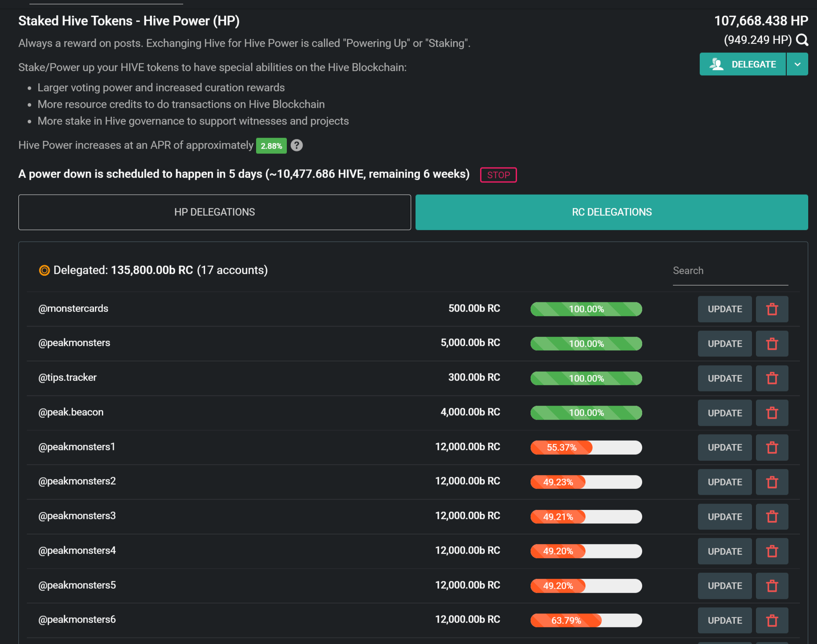Image resolution: width=817 pixels, height=644 pixels.
Task: Click the 300.00b RC amount
Action: (x=474, y=377)
